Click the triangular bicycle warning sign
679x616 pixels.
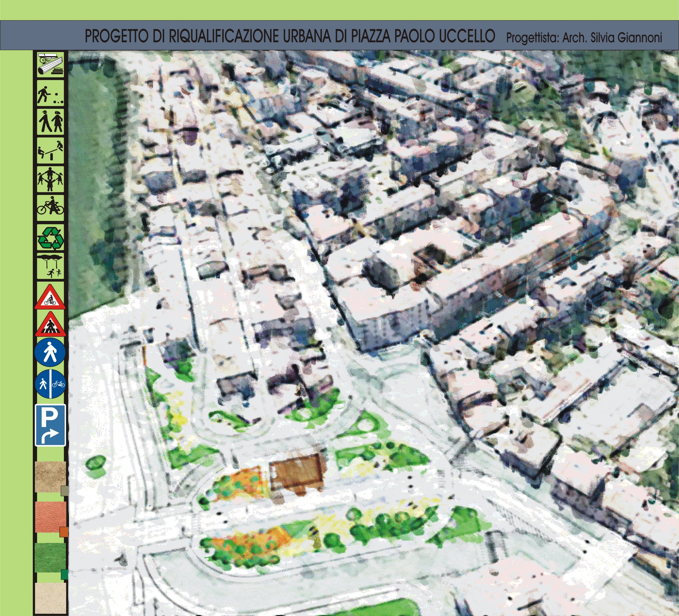[x=50, y=297]
